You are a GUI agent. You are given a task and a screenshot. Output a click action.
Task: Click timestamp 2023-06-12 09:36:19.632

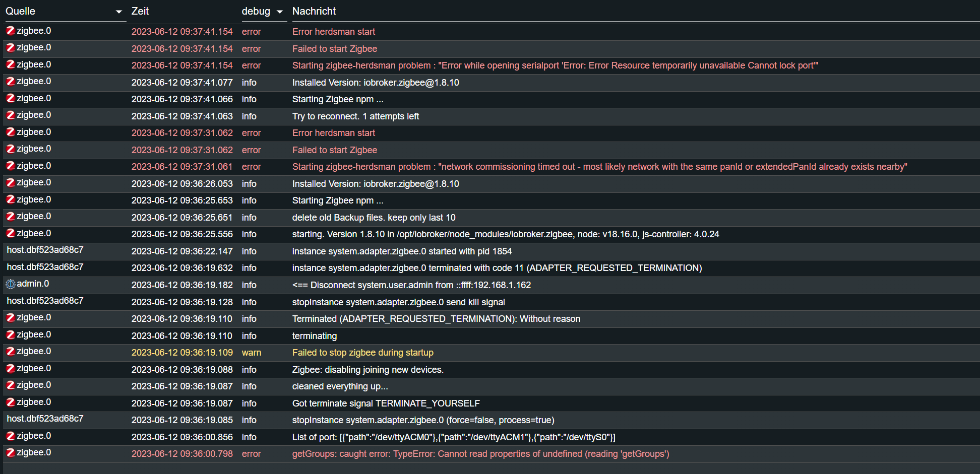pyautogui.click(x=182, y=268)
